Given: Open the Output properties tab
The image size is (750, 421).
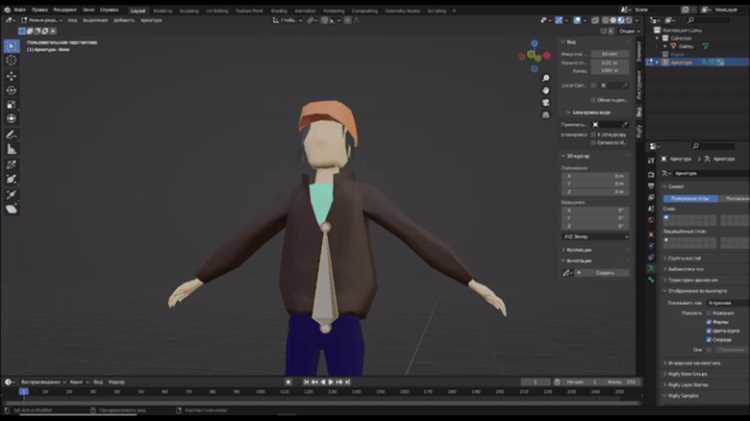Looking at the screenshot, I should tap(651, 186).
